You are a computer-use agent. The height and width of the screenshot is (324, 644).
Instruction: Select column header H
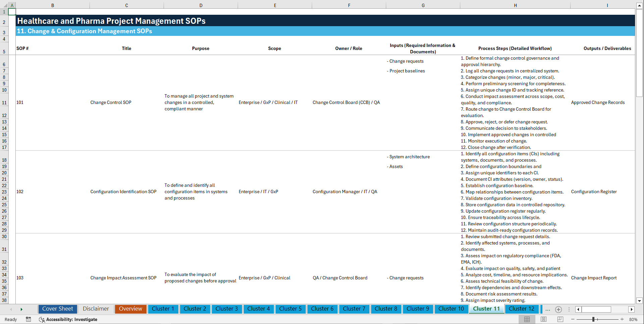click(x=515, y=5)
